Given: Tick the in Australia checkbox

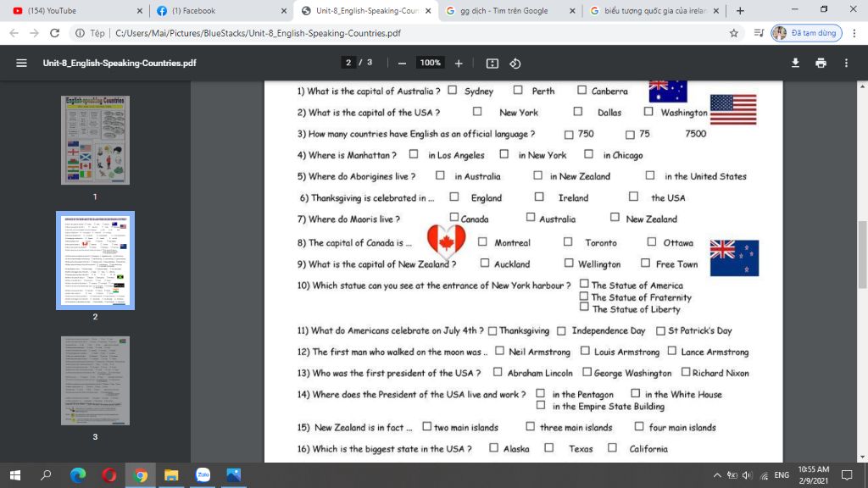Looking at the screenshot, I should click(x=440, y=175).
